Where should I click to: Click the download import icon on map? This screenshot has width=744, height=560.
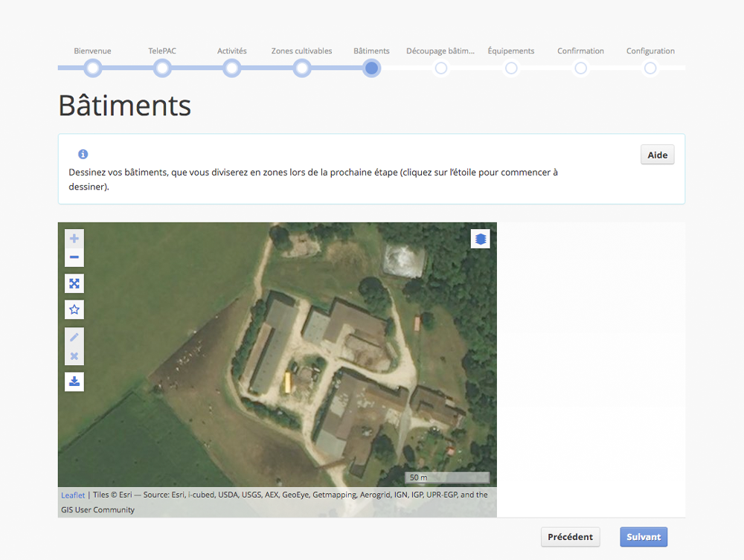coord(74,382)
